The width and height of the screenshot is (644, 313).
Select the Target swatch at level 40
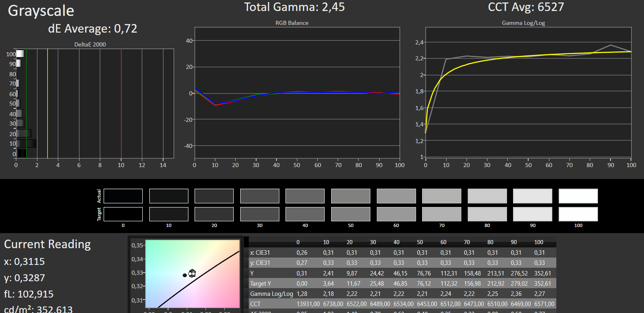[x=305, y=214]
